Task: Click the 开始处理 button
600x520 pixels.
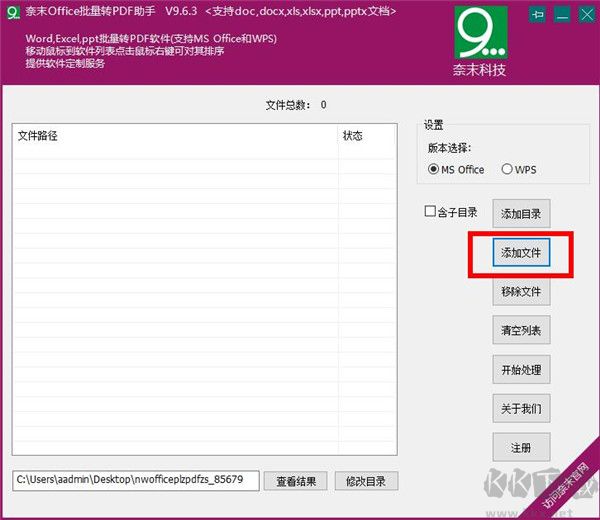Action: coord(521,370)
